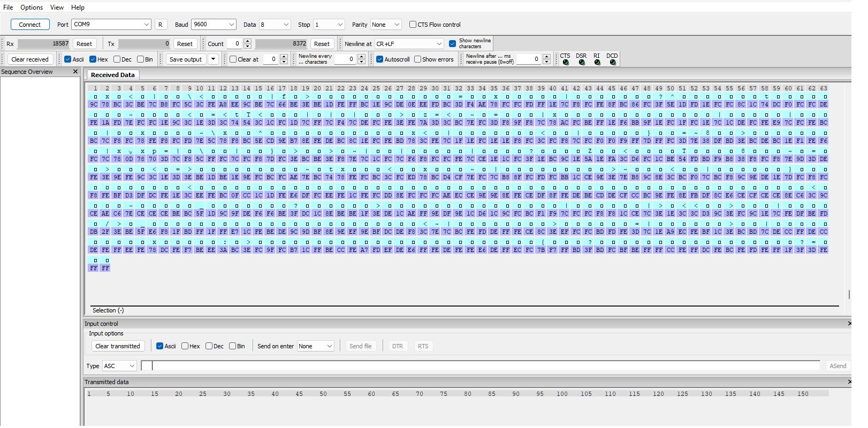Uncheck Ascii display in received toolbar

68,59
